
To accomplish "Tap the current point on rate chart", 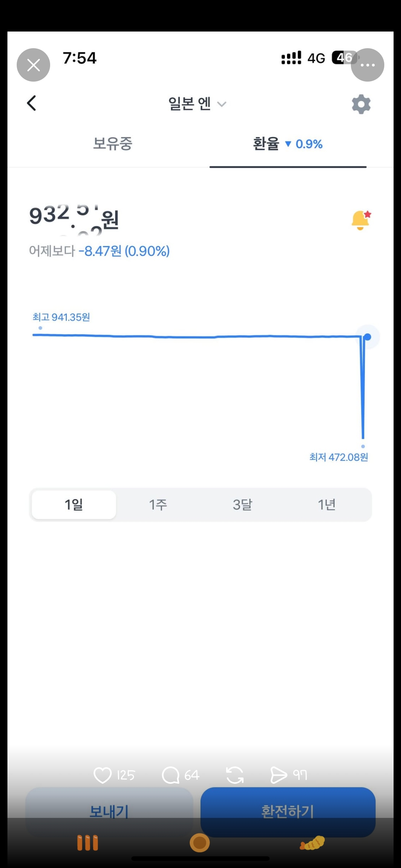I will tap(368, 337).
